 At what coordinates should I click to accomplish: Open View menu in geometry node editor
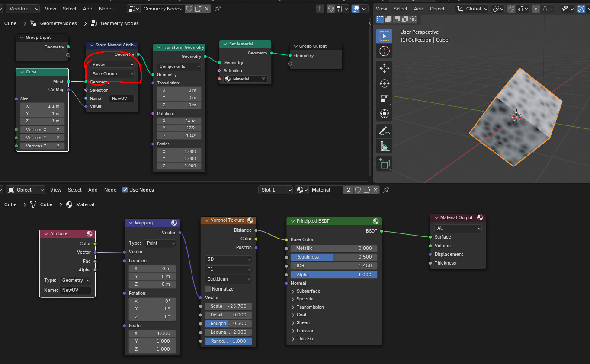pos(51,9)
